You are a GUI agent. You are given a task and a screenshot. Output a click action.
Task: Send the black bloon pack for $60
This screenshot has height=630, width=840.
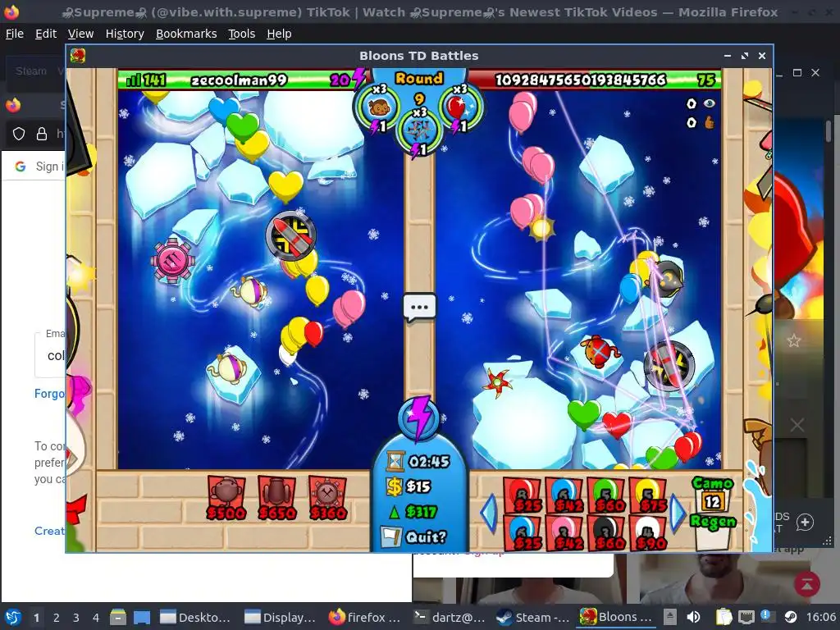(x=606, y=533)
